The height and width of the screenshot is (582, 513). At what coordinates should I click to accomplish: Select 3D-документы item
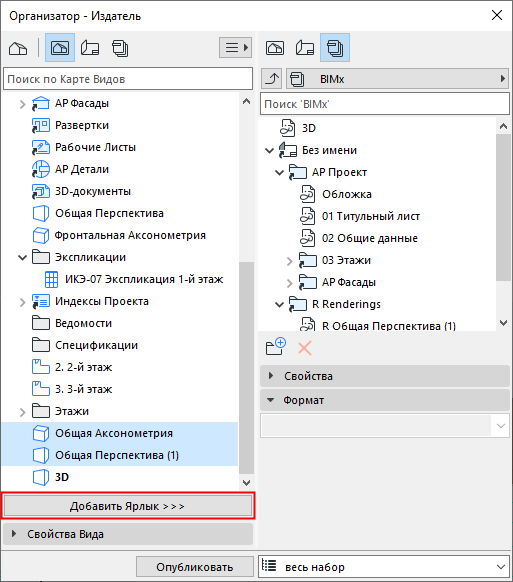(x=93, y=192)
